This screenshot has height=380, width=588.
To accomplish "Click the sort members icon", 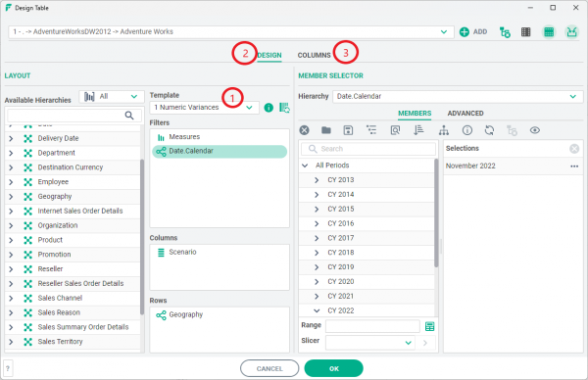I will 418,130.
